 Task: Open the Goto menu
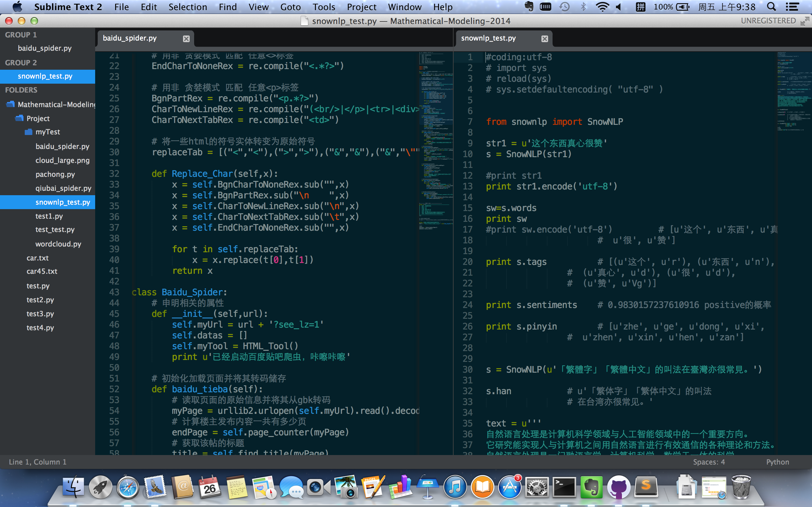pos(290,7)
